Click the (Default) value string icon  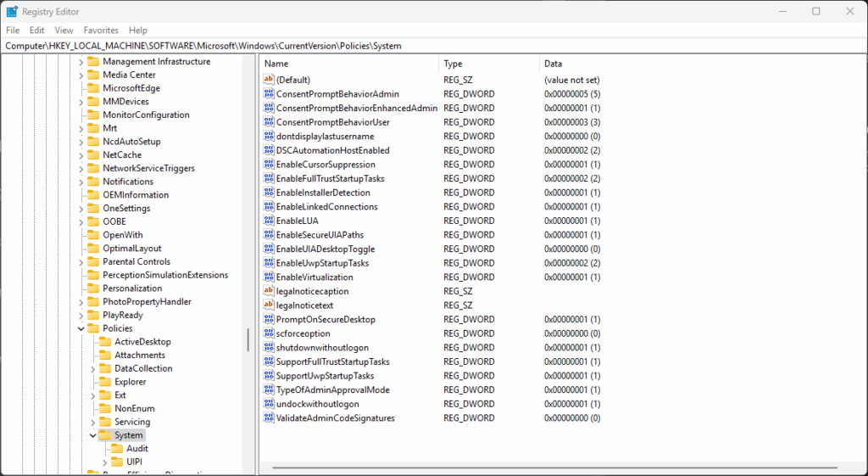269,80
